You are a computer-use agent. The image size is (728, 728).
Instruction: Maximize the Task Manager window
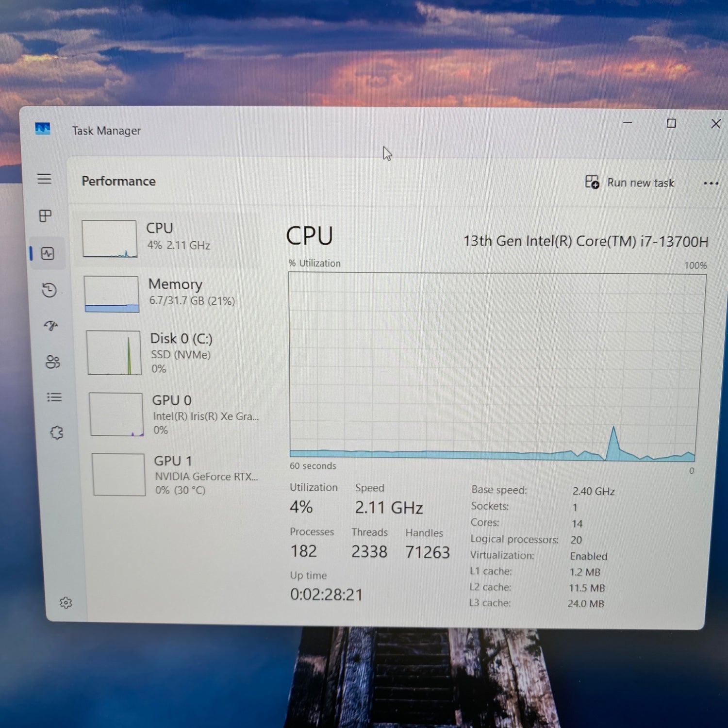(x=671, y=124)
